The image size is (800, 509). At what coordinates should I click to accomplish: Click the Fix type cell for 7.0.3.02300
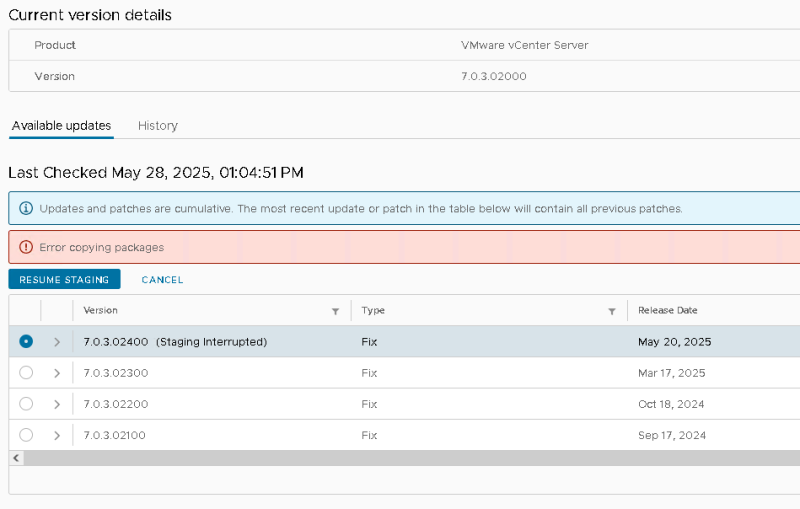tap(369, 373)
